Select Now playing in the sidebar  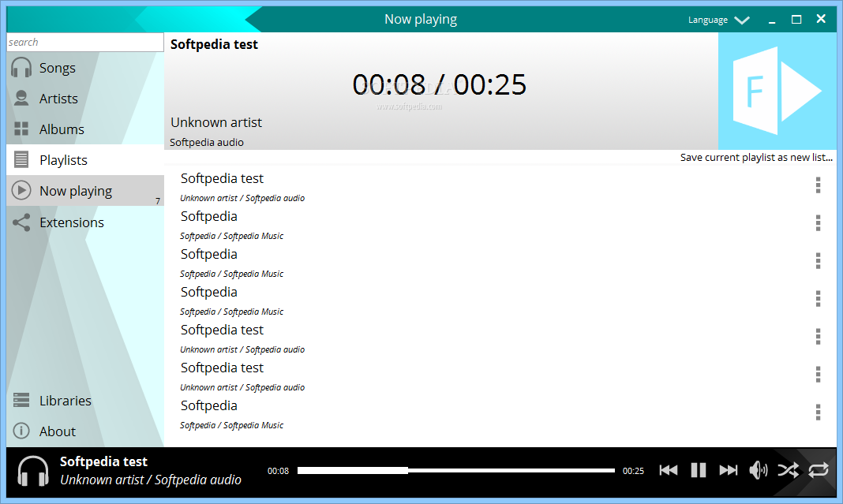tap(85, 191)
